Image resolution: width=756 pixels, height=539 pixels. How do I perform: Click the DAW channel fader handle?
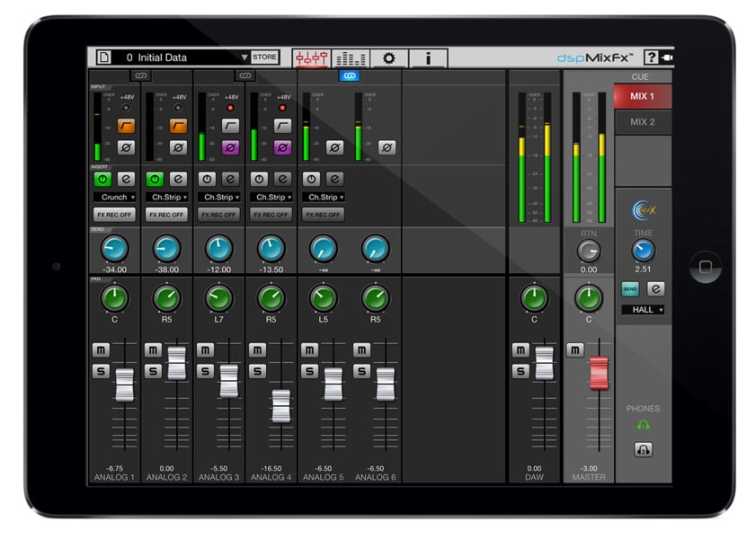[545, 363]
